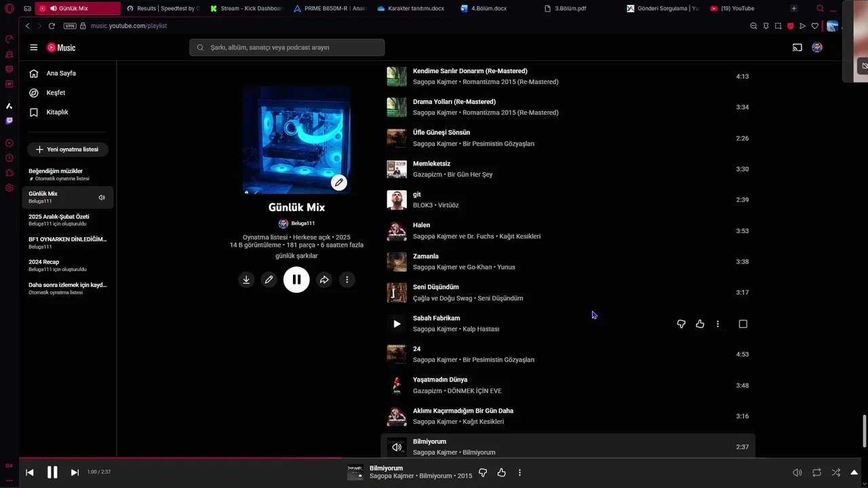Switch to Stream - Kick Dashboard tab
The image size is (868, 488).
point(247,8)
